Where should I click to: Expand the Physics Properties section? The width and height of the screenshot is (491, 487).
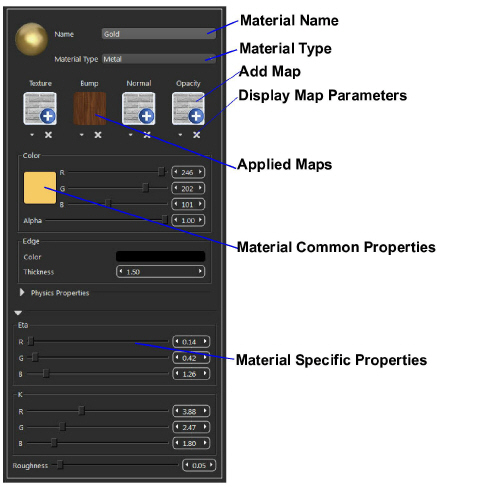22,293
